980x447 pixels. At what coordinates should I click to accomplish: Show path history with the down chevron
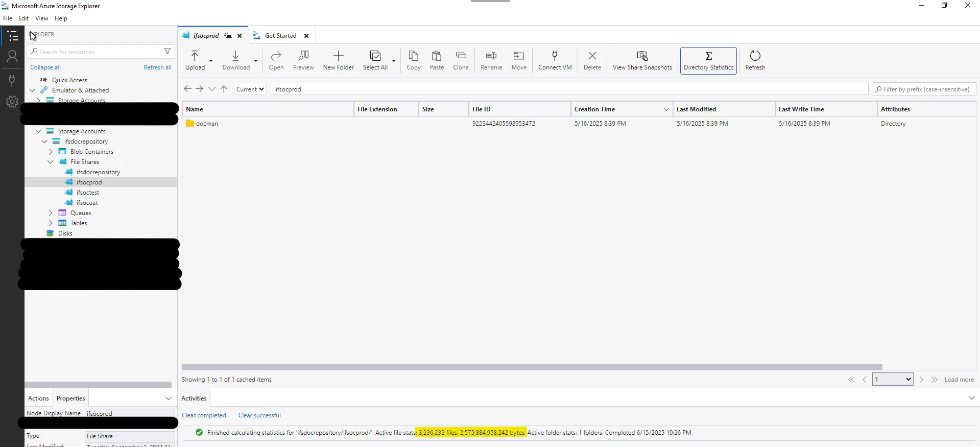click(x=212, y=89)
